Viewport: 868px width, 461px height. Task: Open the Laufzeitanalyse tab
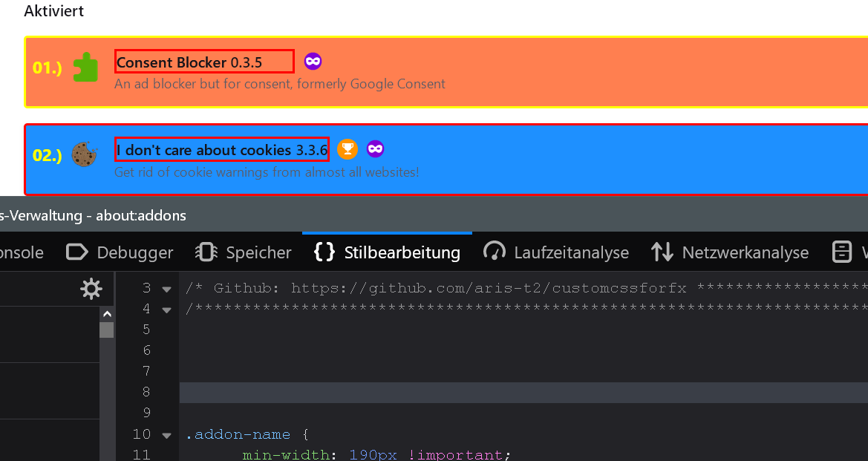click(556, 252)
